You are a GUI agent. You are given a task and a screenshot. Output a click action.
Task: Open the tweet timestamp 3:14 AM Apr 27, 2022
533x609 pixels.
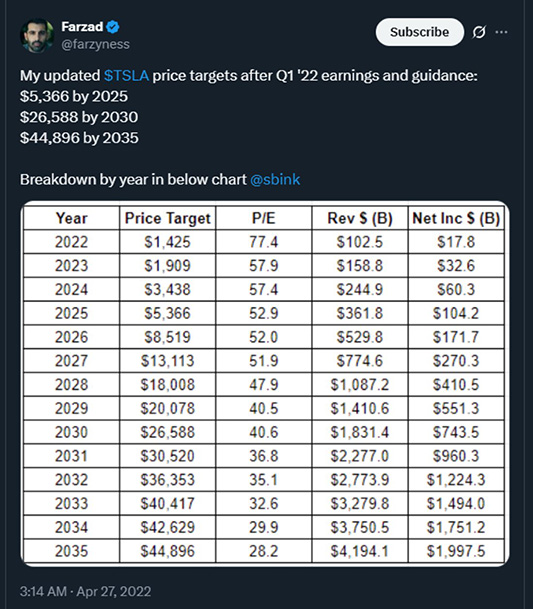[85, 592]
